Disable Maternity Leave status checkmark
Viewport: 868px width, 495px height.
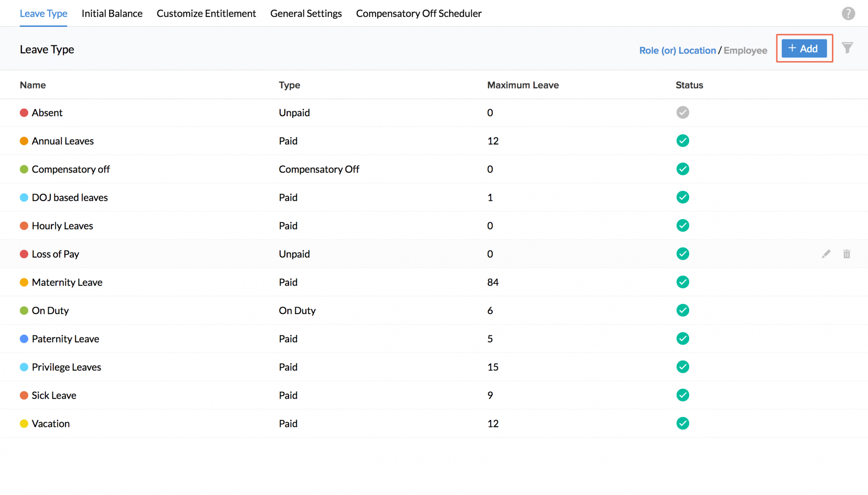click(682, 282)
